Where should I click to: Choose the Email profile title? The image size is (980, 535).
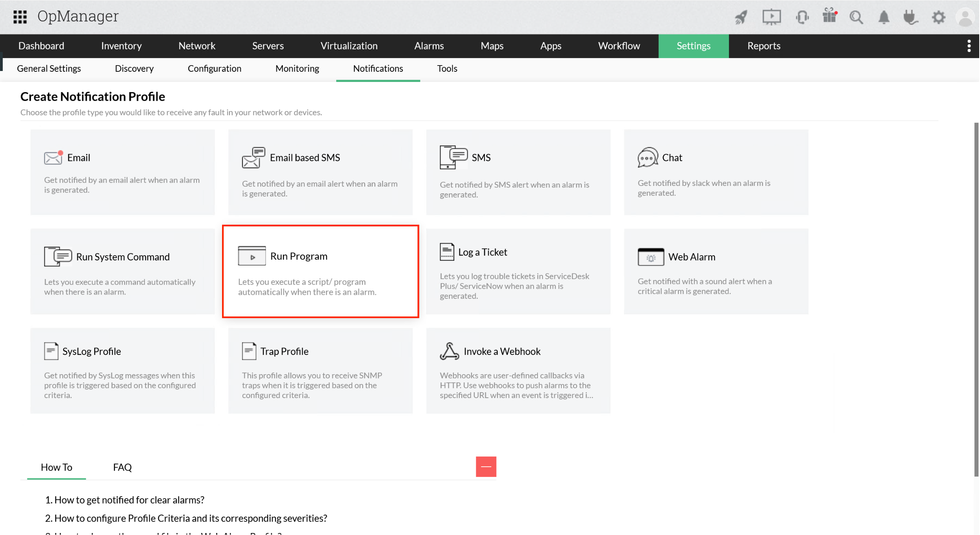[79, 158]
